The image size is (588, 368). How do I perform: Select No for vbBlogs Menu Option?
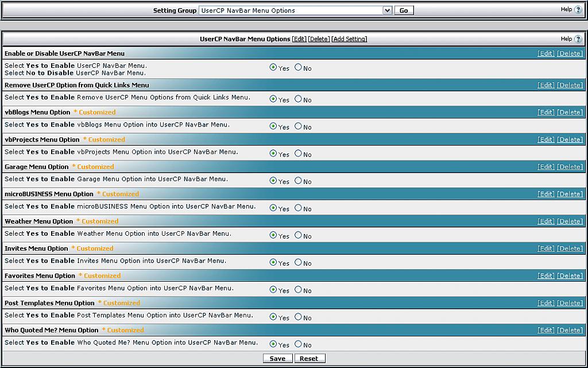coord(298,126)
